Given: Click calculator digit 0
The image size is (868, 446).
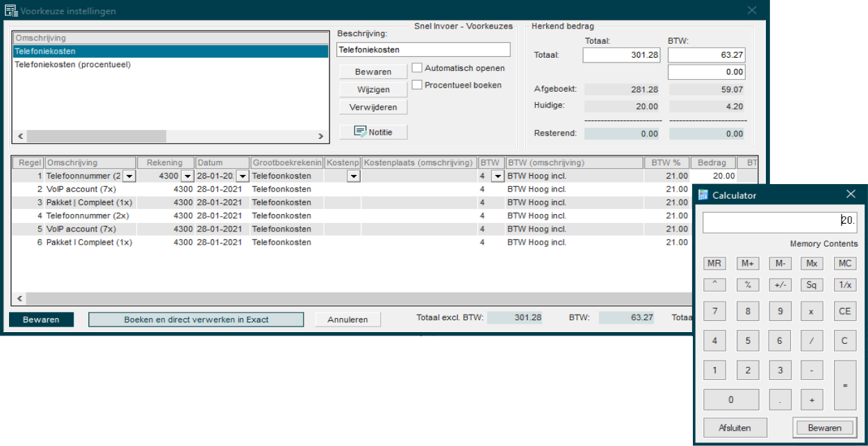Looking at the screenshot, I should pyautogui.click(x=731, y=400).
